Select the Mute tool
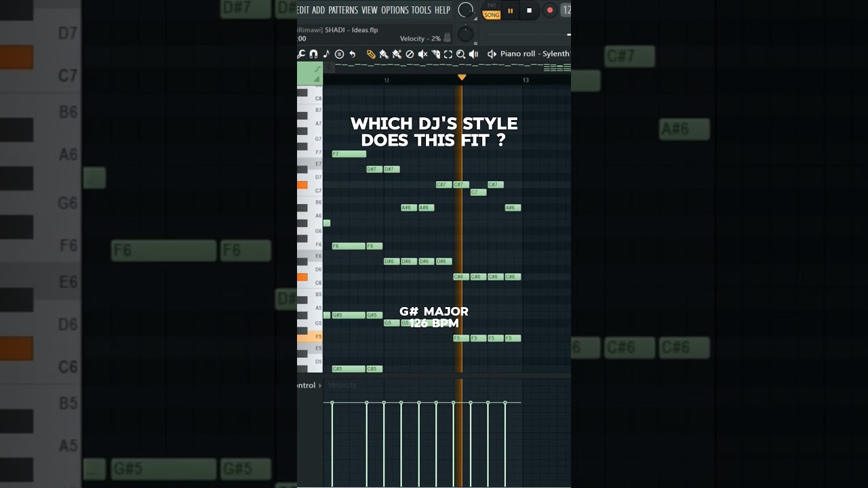The width and height of the screenshot is (868, 488). point(422,54)
